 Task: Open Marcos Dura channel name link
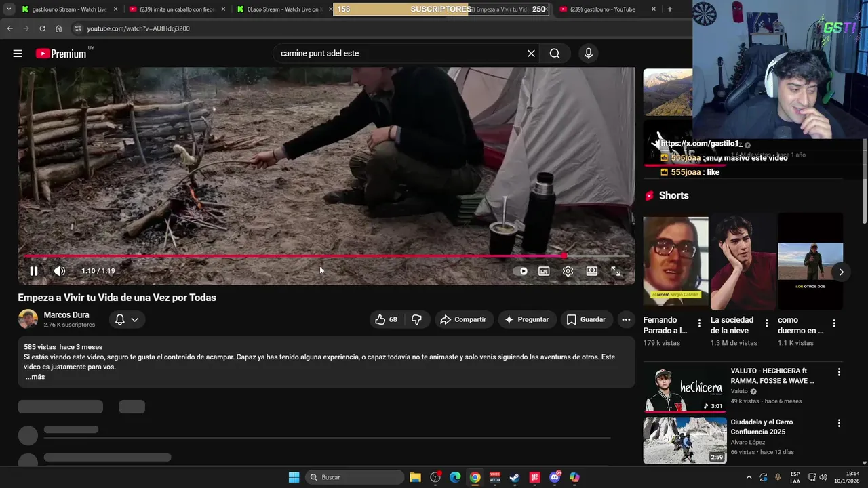[66, 315]
